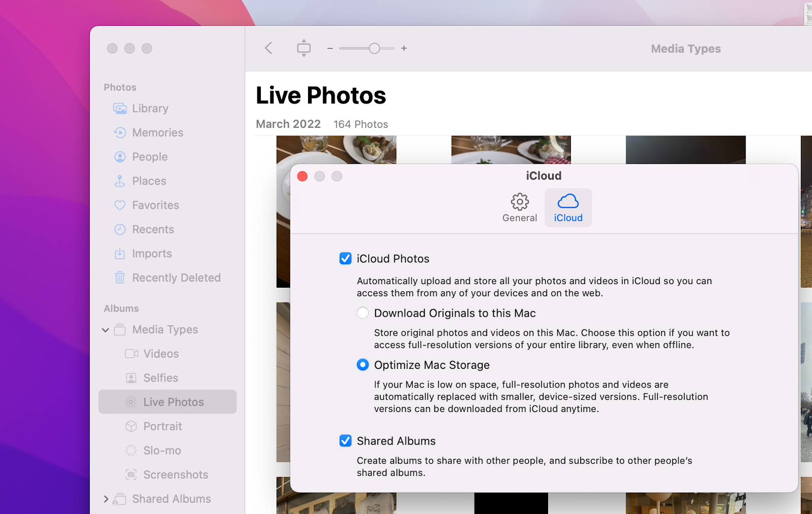This screenshot has width=812, height=514.
Task: Select the Videos camera icon
Action: pos(131,354)
